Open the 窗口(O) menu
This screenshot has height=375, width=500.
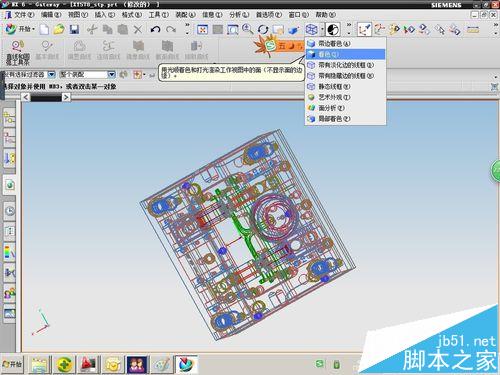coord(298,15)
